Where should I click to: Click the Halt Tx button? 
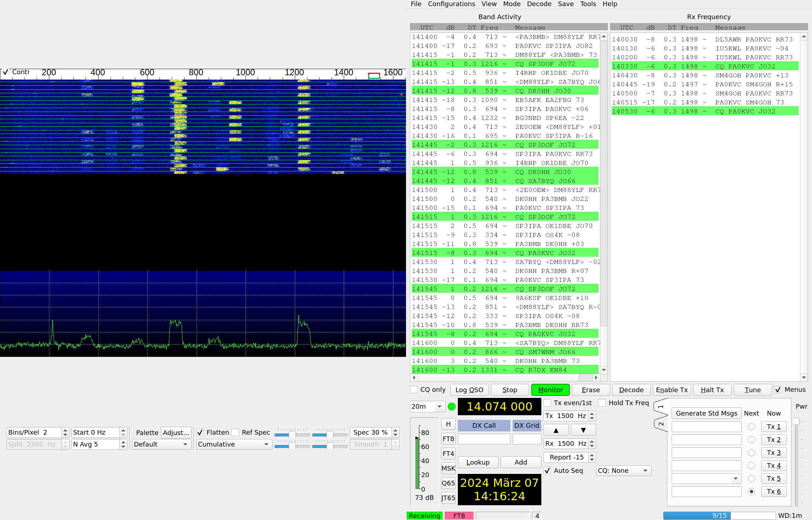click(x=712, y=390)
